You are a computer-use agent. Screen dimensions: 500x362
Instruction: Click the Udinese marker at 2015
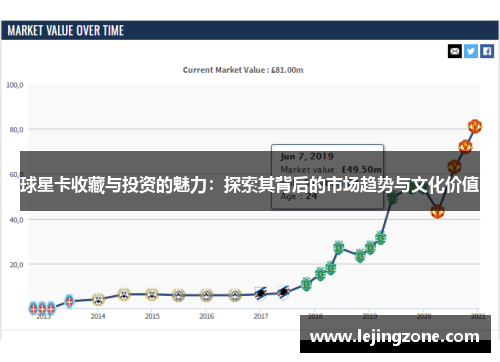point(152,294)
